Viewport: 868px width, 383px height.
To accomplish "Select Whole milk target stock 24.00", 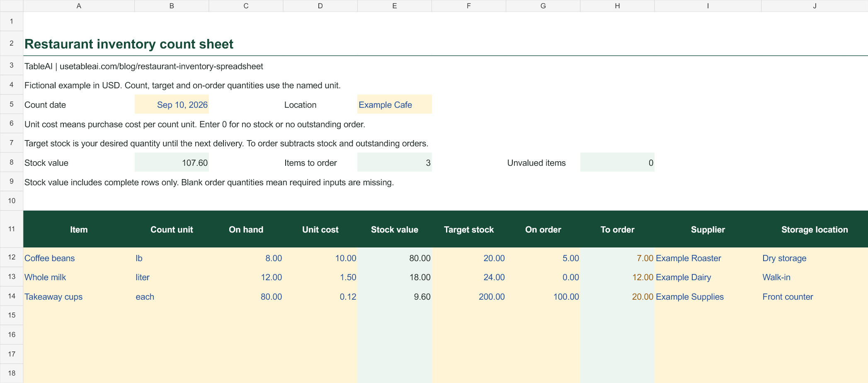I will click(468, 277).
